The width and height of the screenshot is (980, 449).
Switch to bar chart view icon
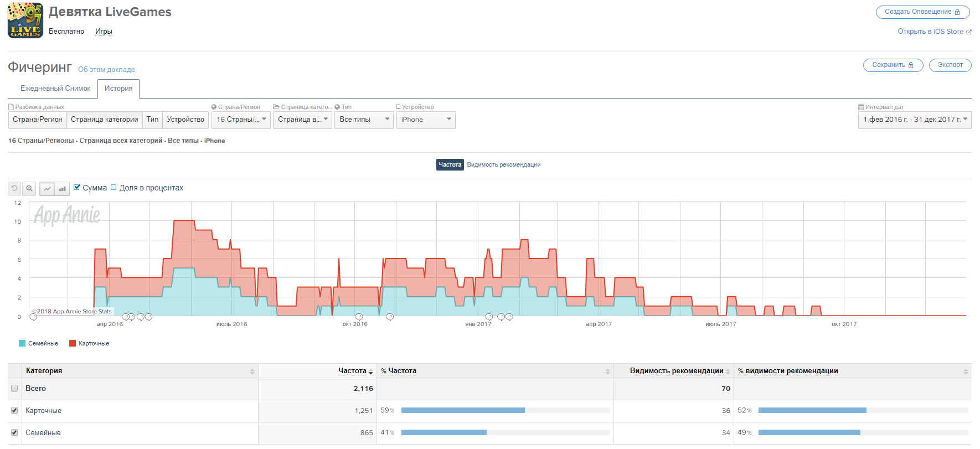[x=62, y=189]
